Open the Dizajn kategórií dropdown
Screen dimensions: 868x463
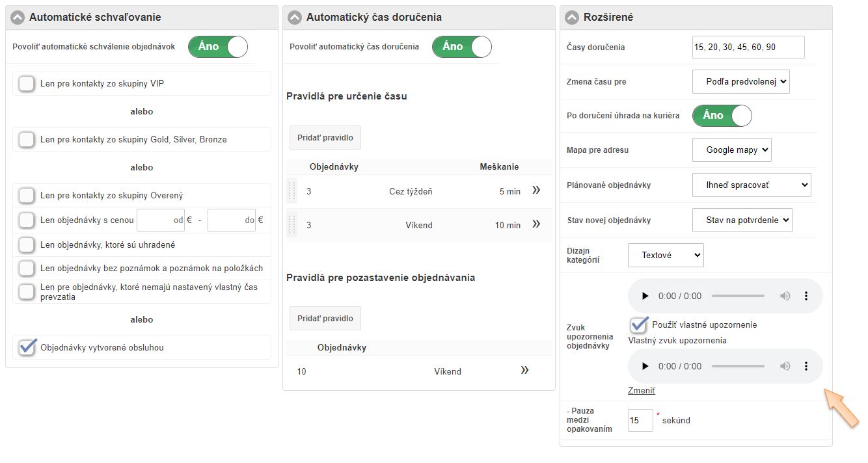click(666, 256)
